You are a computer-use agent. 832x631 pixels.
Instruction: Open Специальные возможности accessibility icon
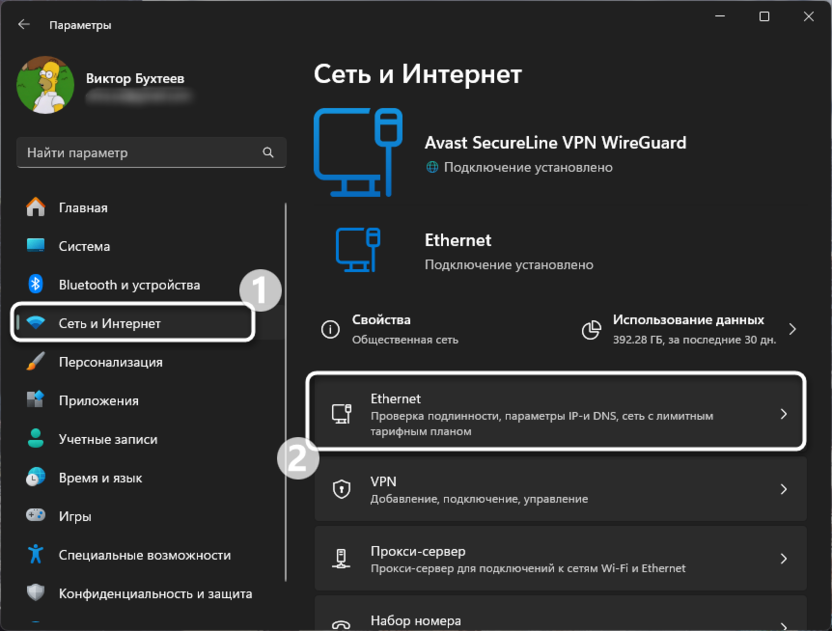point(35,554)
